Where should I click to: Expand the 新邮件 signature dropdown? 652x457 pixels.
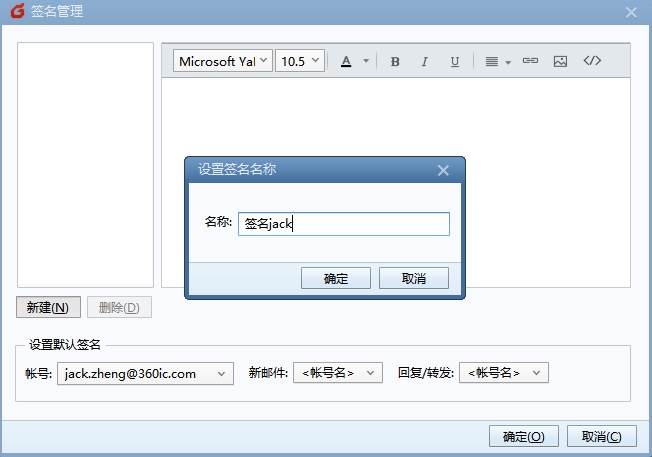click(x=338, y=373)
